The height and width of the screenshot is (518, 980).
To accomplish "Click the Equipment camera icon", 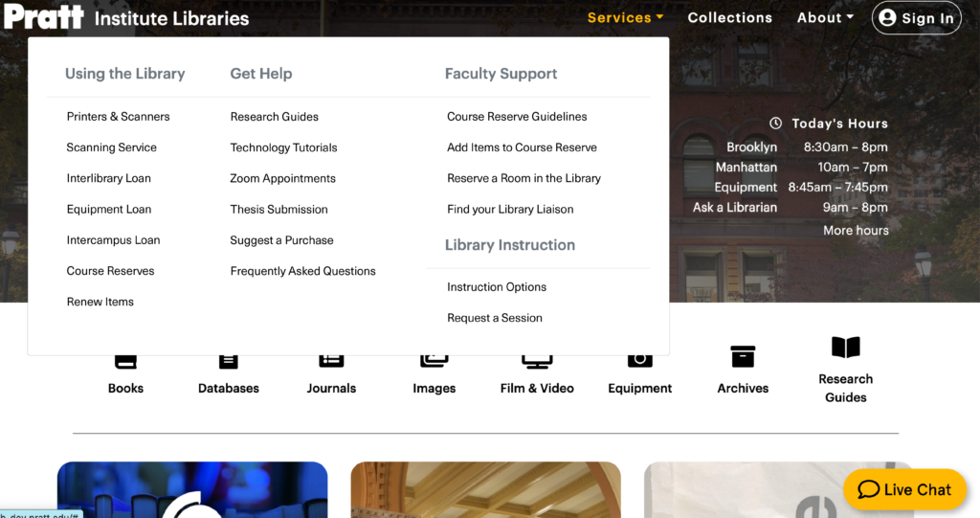I will pos(640,361).
